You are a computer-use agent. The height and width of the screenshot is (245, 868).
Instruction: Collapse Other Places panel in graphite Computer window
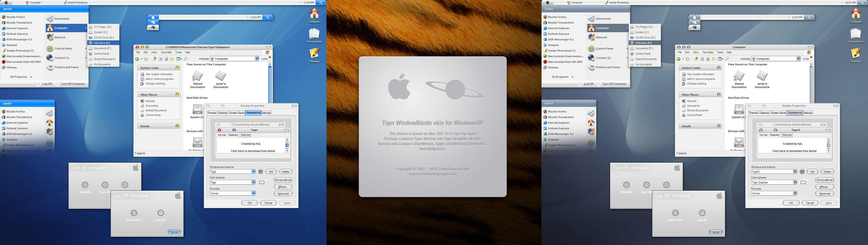(719, 95)
